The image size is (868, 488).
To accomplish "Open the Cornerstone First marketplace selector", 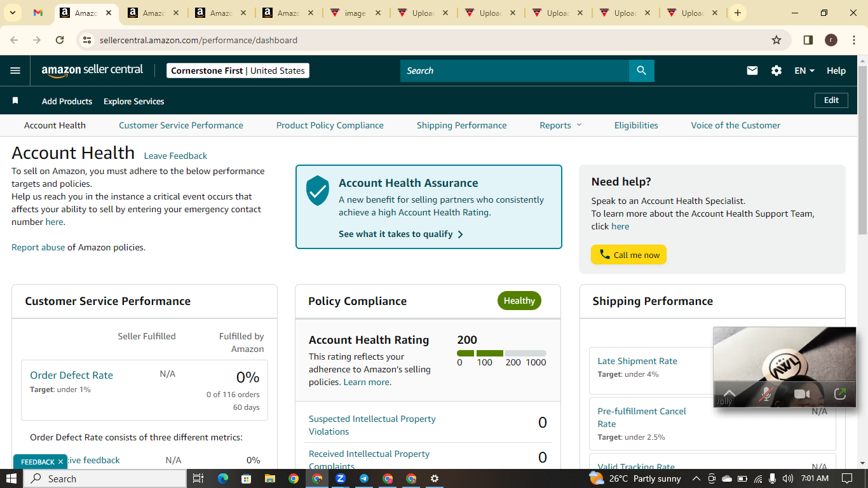I will point(238,71).
